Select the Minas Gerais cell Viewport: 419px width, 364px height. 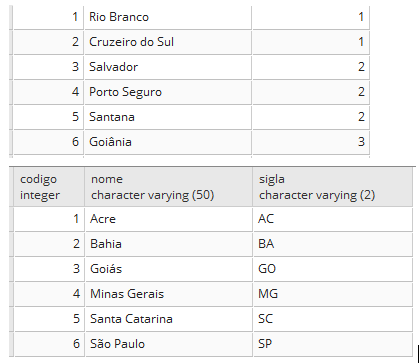(169, 294)
